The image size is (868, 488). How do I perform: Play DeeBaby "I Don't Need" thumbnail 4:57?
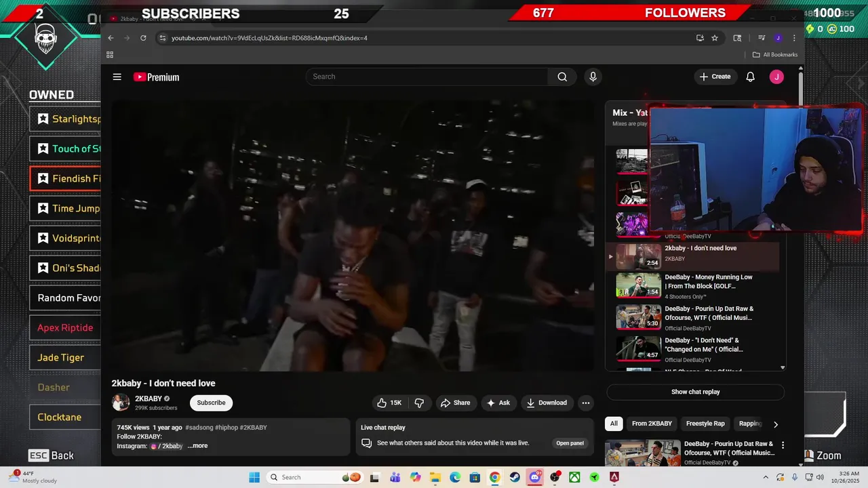(638, 348)
